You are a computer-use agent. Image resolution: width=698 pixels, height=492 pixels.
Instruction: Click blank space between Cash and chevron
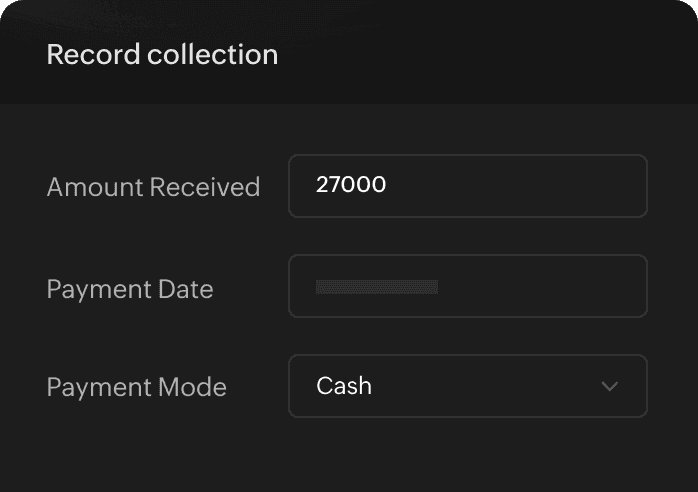[480, 386]
